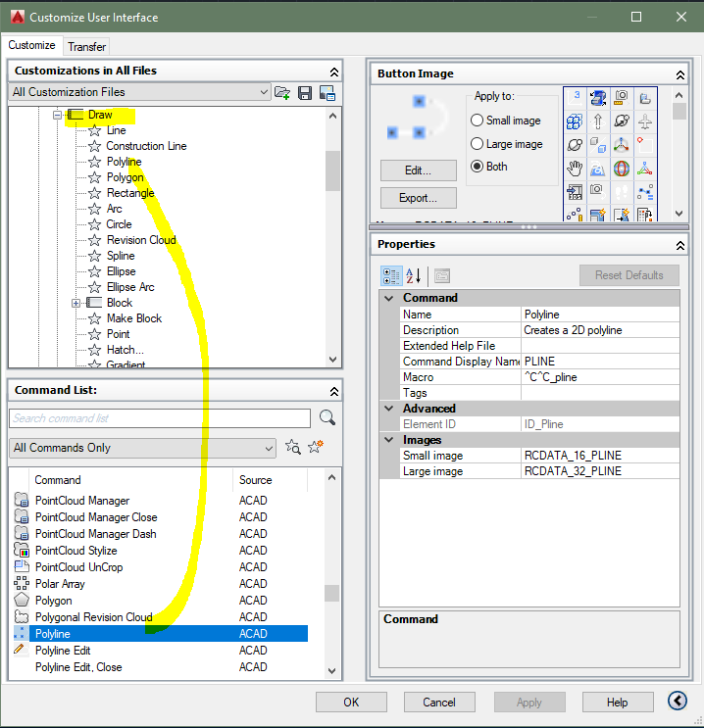Click the Polar Array command icon

tap(21, 584)
